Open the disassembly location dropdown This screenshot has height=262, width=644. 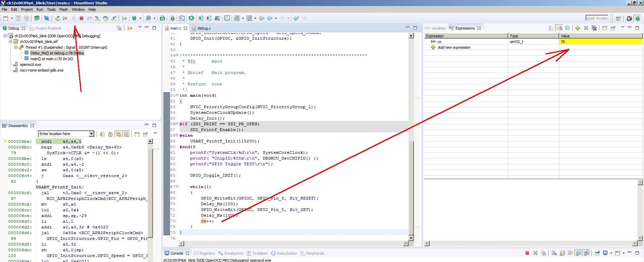91,134
